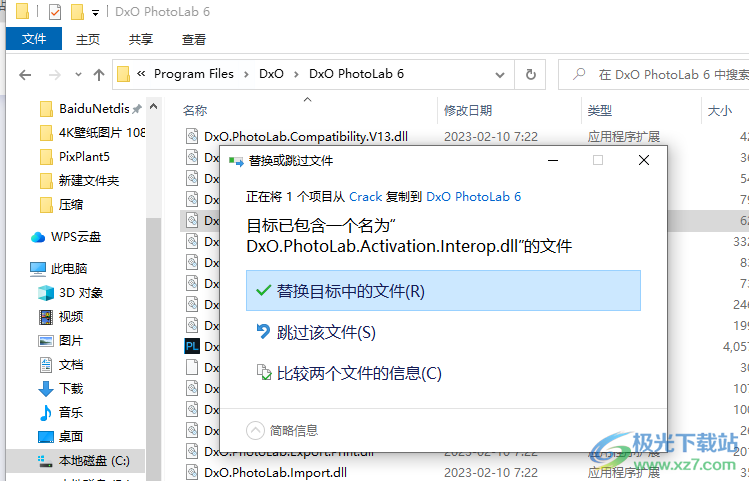Go up one folder level

99,75
